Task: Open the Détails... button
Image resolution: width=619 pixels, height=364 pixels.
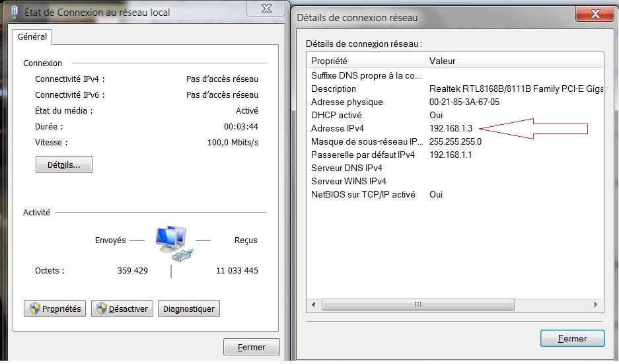Action: pyautogui.click(x=64, y=165)
